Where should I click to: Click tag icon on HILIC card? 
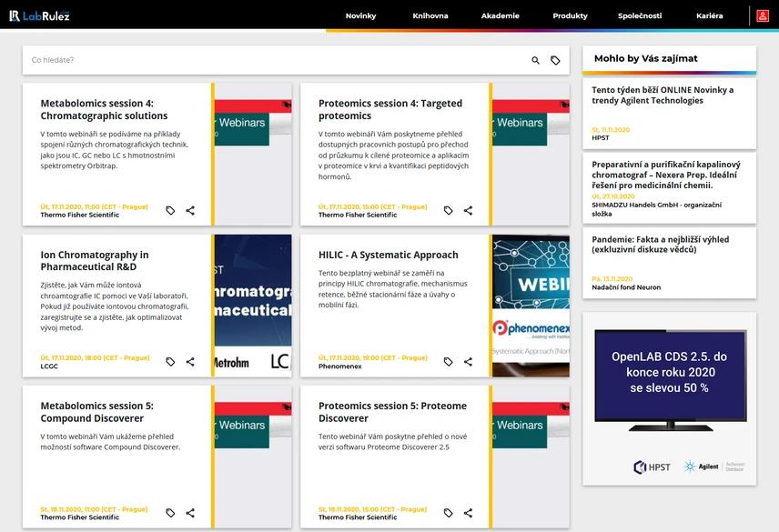tap(448, 362)
